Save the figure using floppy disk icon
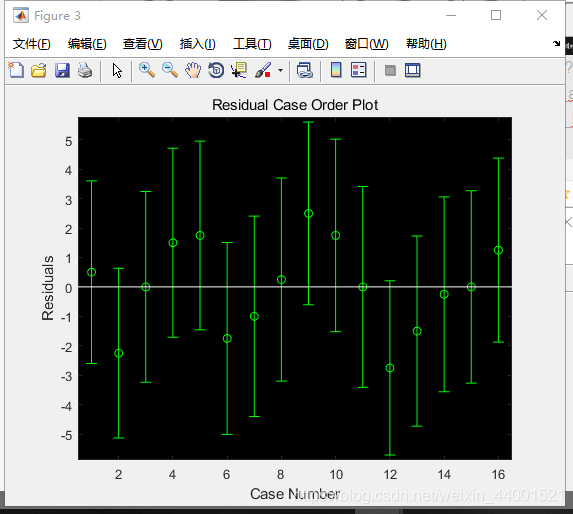Image resolution: width=573 pixels, height=514 pixels. point(62,70)
